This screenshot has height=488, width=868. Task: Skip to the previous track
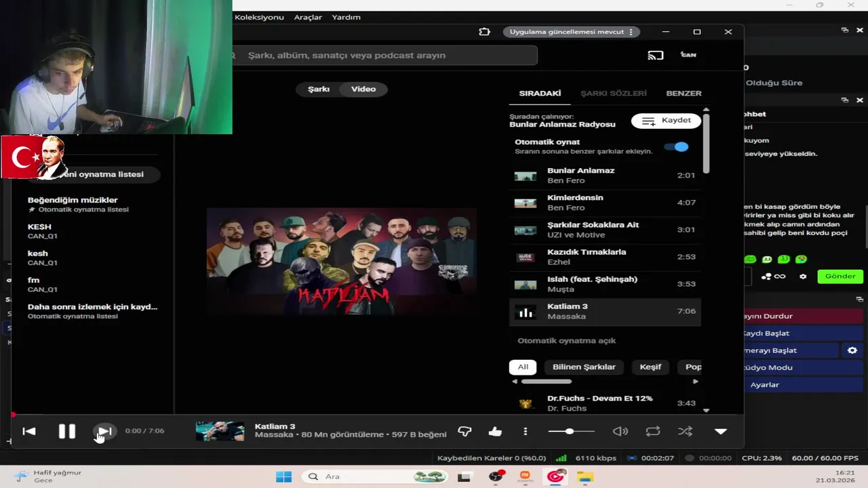pyautogui.click(x=29, y=431)
